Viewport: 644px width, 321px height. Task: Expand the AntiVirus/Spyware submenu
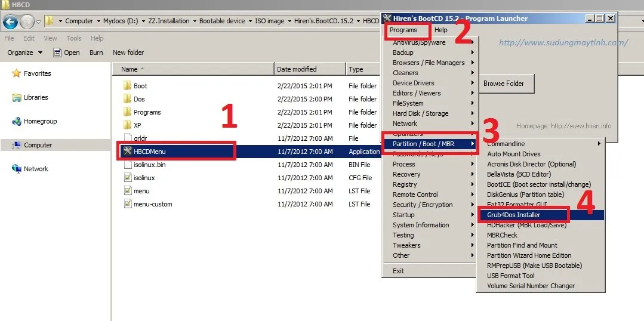pos(429,42)
